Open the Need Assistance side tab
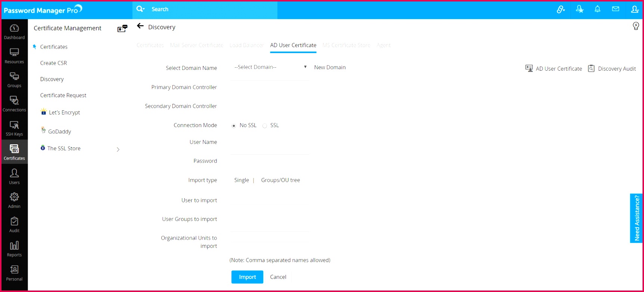 pos(636,218)
